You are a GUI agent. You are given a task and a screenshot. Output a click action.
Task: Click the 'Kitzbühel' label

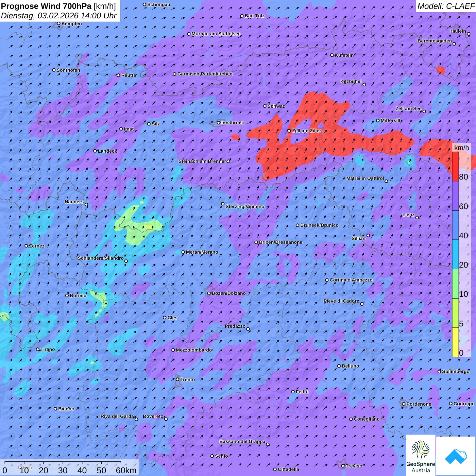(x=351, y=81)
